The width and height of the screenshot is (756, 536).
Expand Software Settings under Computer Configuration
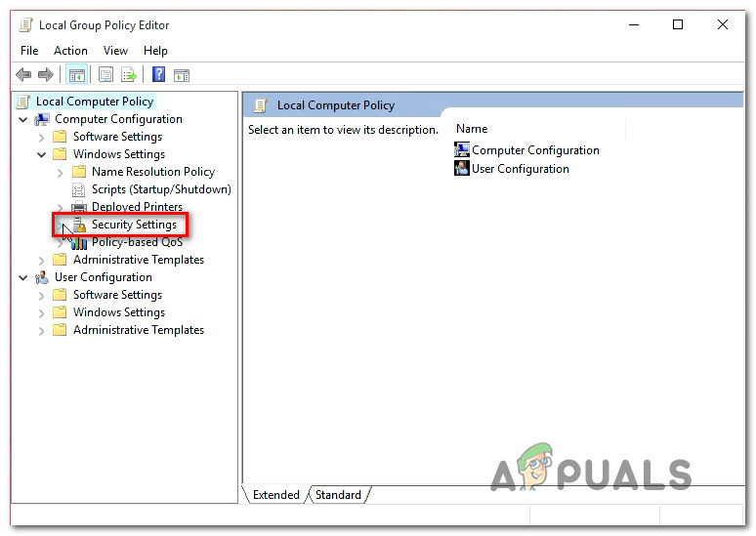(x=41, y=138)
